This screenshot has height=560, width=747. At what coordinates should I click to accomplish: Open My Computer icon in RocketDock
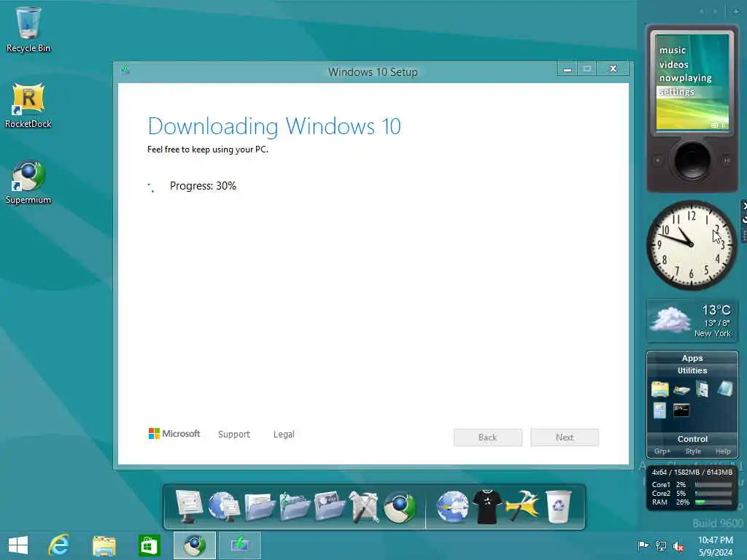pos(189,506)
